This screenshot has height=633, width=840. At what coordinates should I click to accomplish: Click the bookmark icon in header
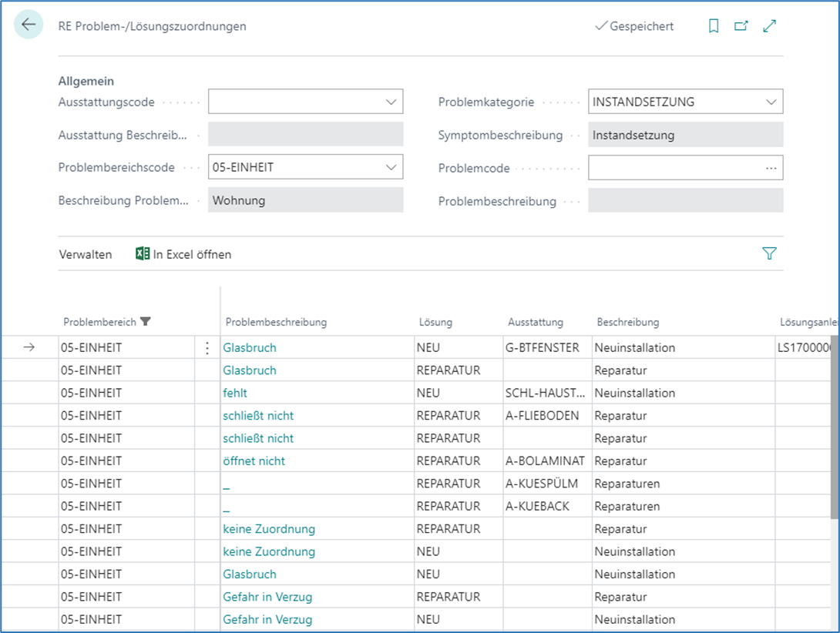coord(714,26)
